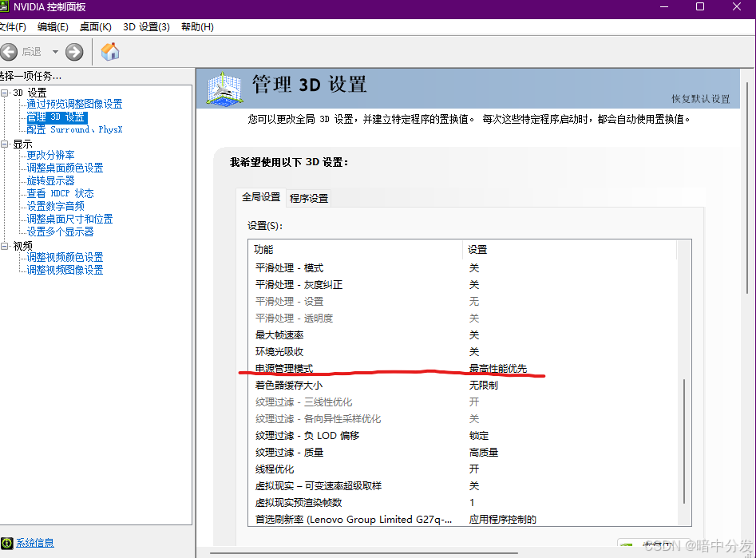This screenshot has height=558, width=756.
Task: Open the 无限制 value for shader cache
Action: coord(484,386)
